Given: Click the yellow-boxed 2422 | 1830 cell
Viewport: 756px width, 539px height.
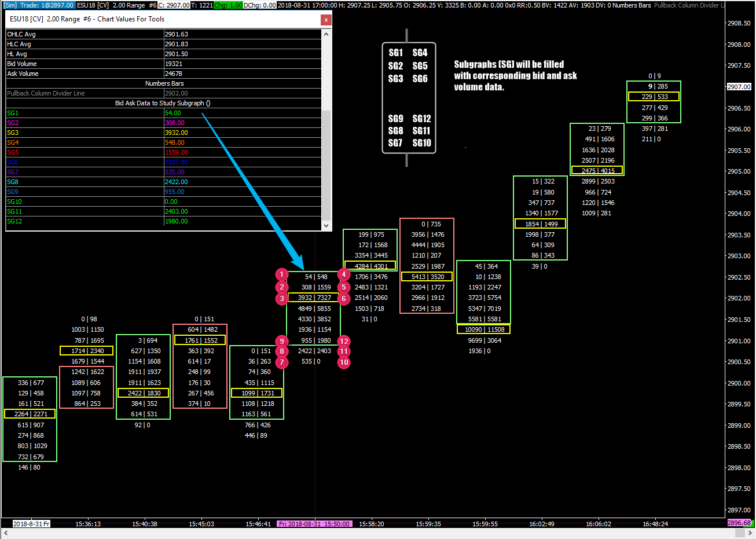Looking at the screenshot, I should pos(144,393).
